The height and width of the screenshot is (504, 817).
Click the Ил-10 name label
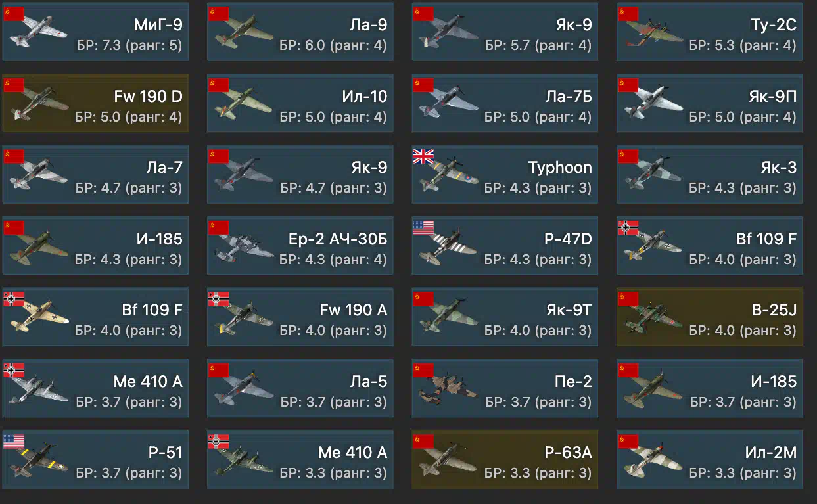[x=365, y=97]
